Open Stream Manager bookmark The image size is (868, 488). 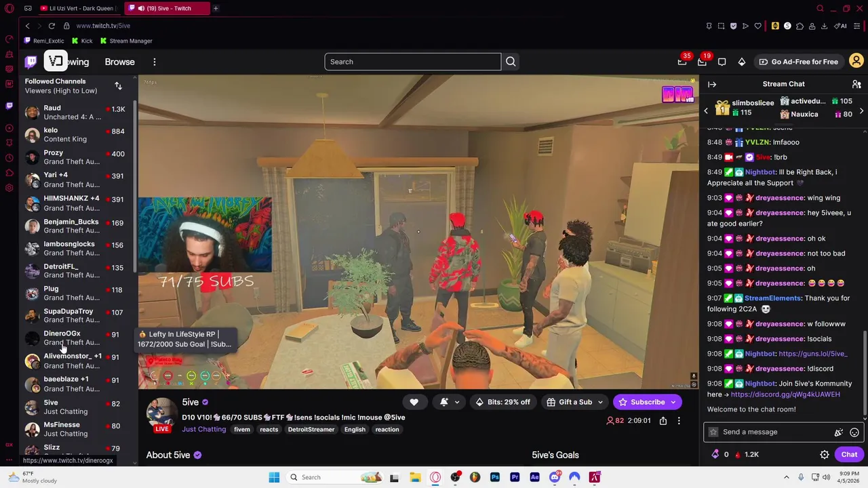pyautogui.click(x=126, y=41)
